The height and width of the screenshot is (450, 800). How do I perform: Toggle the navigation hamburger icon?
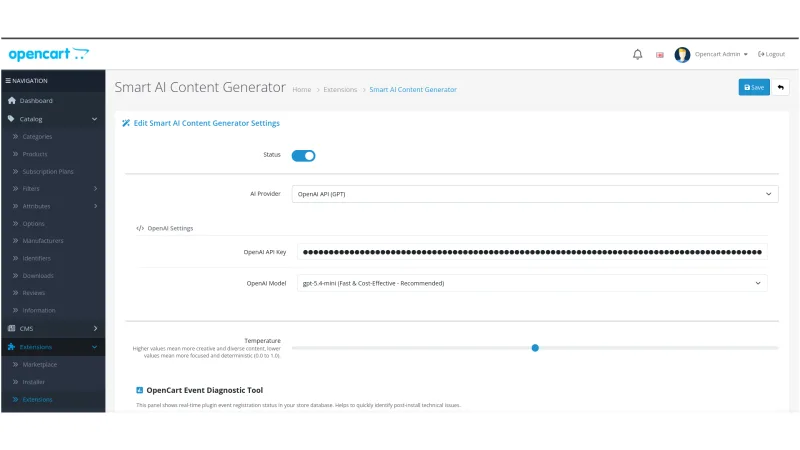(8, 81)
